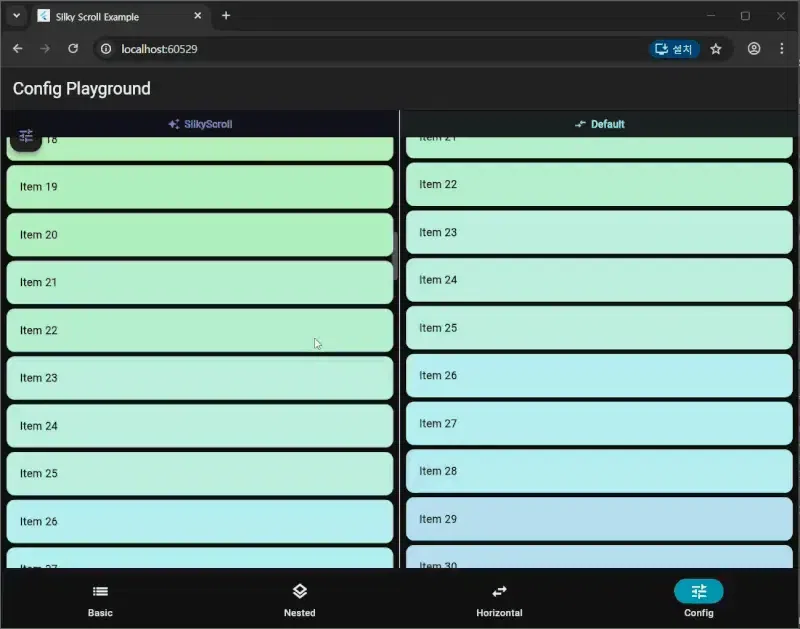Go back in browser history
This screenshot has width=800, height=629.
point(18,48)
